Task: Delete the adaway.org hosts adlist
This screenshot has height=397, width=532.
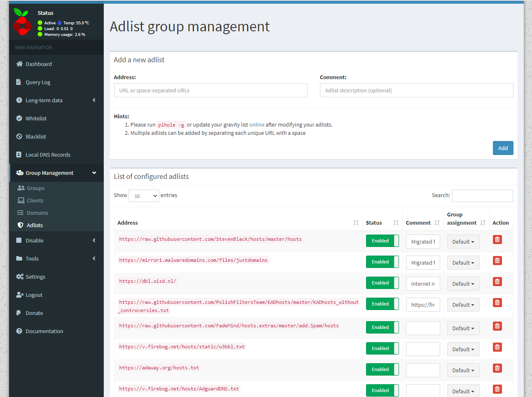Action: tap(497, 368)
